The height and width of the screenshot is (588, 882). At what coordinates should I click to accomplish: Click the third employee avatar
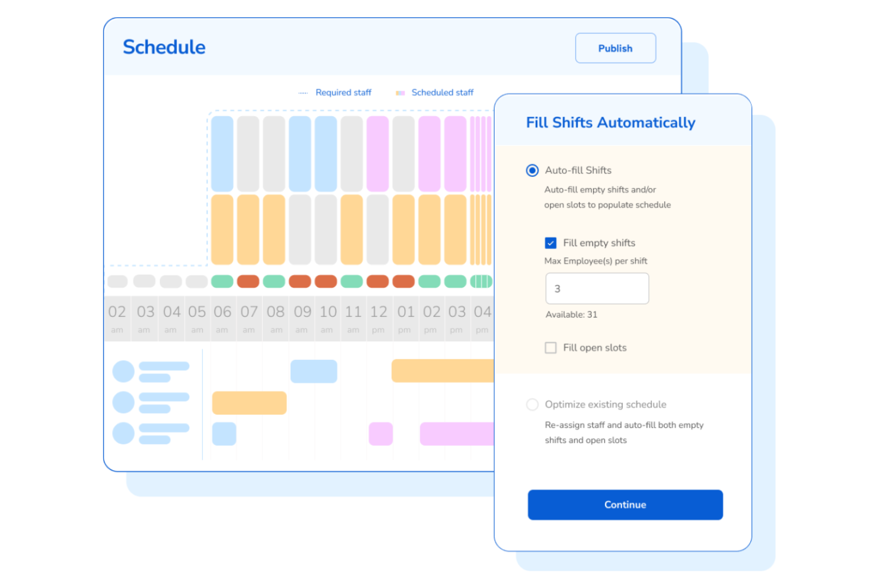(x=124, y=433)
